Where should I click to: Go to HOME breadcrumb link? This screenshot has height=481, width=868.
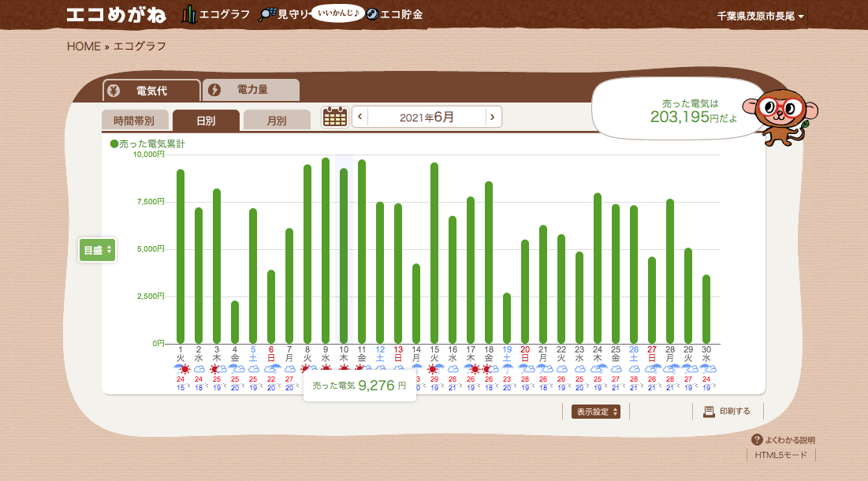(84, 47)
